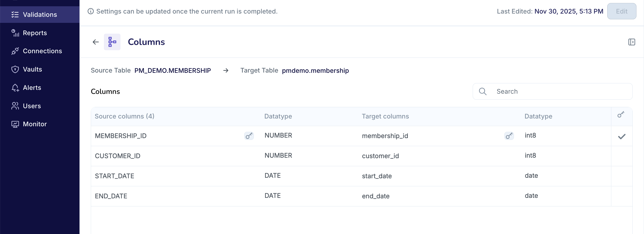
Task: Click the key icon beside MEMBERSHIP_ID
Action: tap(249, 136)
